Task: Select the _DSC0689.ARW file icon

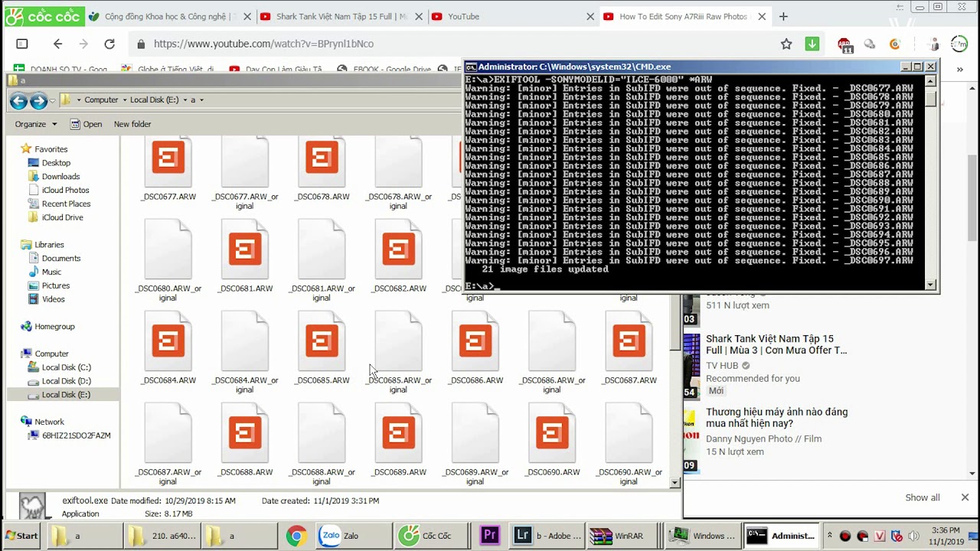Action: point(398,434)
